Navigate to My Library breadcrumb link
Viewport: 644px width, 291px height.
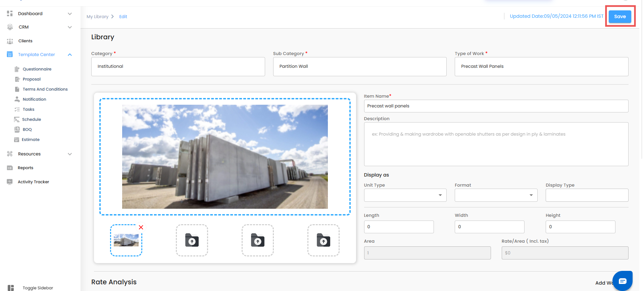pyautogui.click(x=97, y=17)
